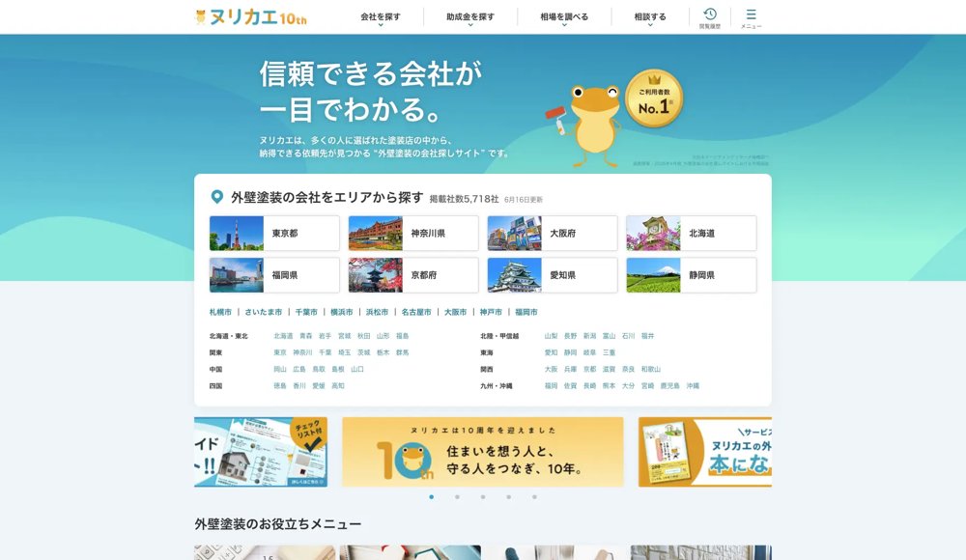
Task: Click 岡山 in the 中国 row
Action: 280,369
